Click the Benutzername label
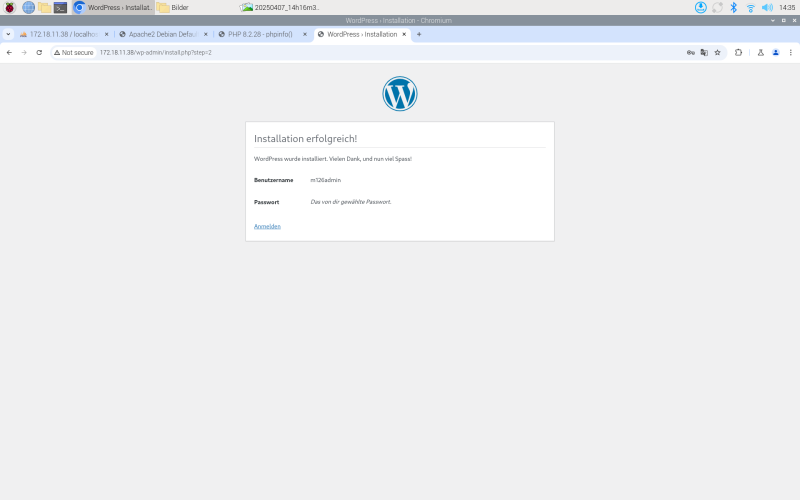This screenshot has height=500, width=800. 273,180
